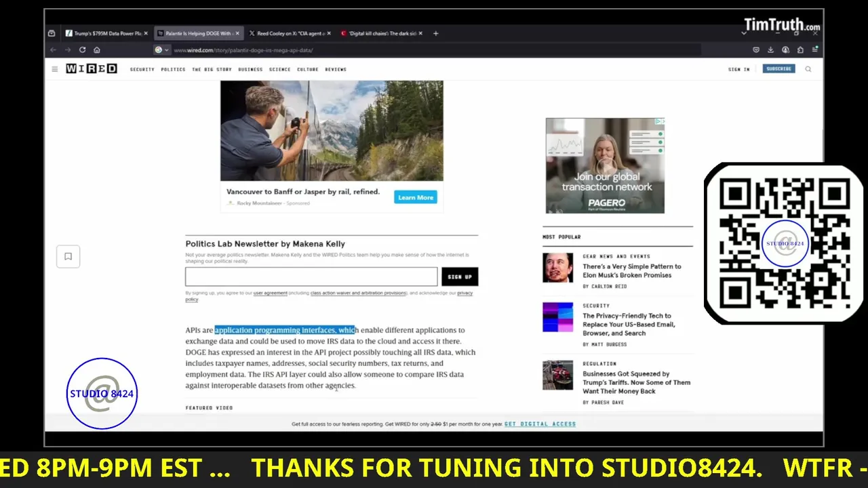This screenshot has width=868, height=488.
Task: Open 'The Privacy-Friendly Tech to Replace' headline
Action: tap(629, 325)
